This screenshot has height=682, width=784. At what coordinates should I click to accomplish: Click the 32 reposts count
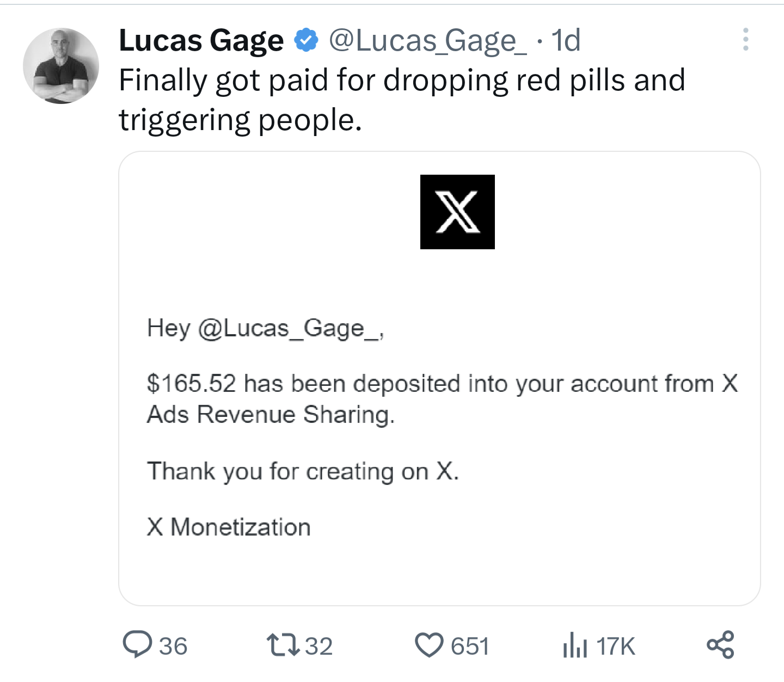pos(319,647)
